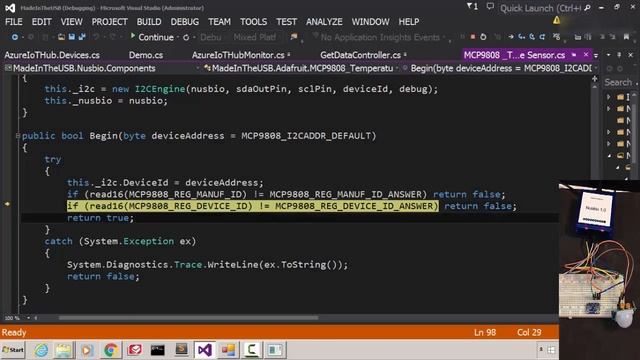Image resolution: width=640 pixels, height=360 pixels.
Task: Click the bookmark icon at the toolbar's right end
Action: click(626, 37)
